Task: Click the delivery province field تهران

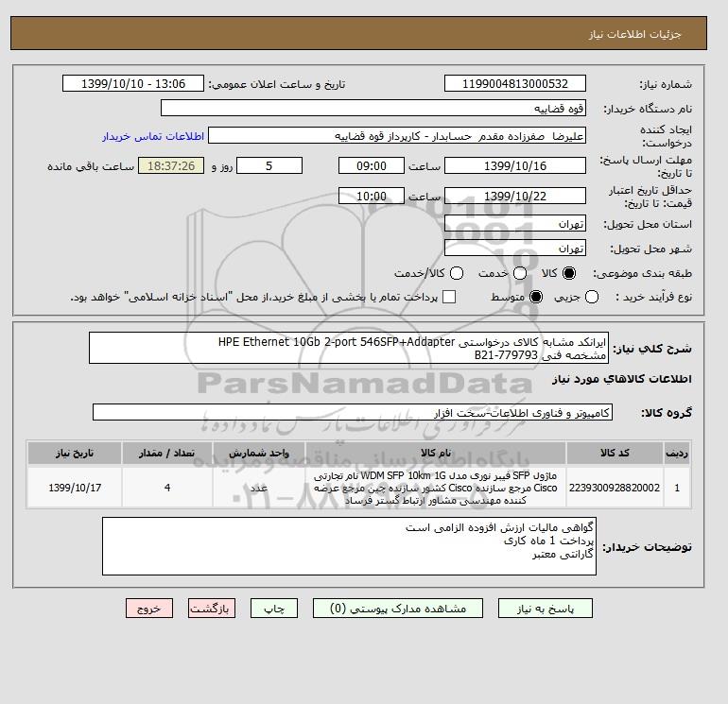Action: pos(515,224)
